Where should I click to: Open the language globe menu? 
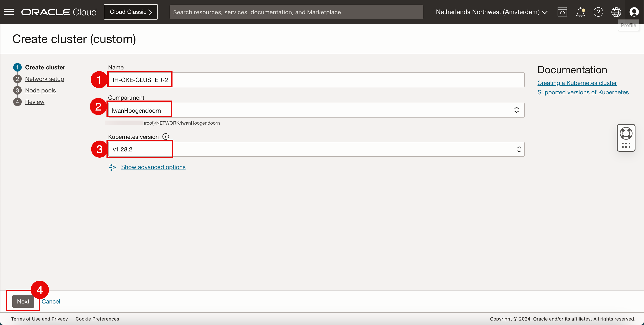pyautogui.click(x=616, y=12)
